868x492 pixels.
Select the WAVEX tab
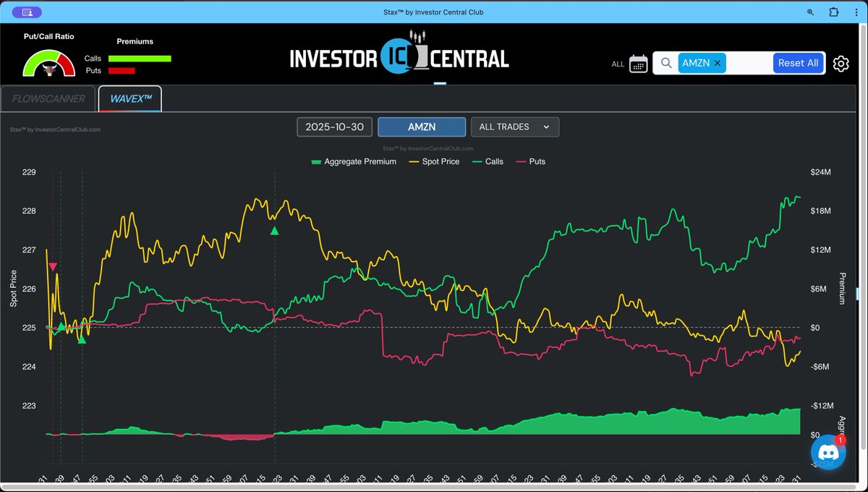click(130, 98)
